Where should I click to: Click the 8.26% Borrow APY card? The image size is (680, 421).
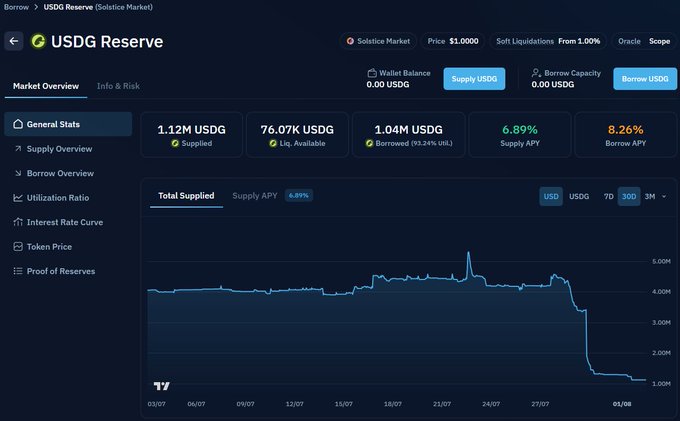(625, 135)
